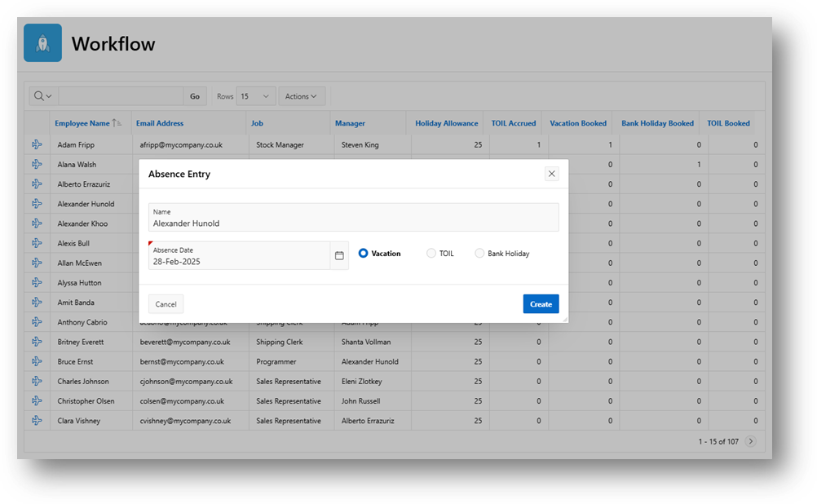The width and height of the screenshot is (817, 504).
Task: Click the Create button
Action: (x=541, y=304)
